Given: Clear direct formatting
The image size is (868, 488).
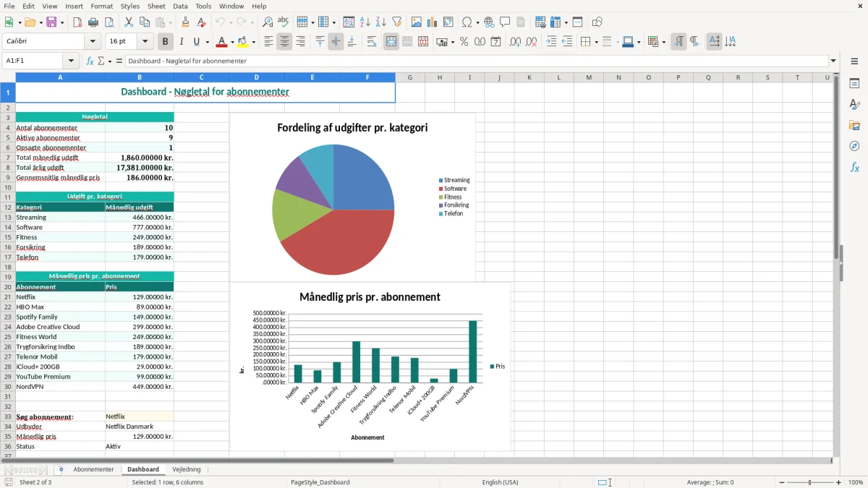Looking at the screenshot, I should [201, 22].
